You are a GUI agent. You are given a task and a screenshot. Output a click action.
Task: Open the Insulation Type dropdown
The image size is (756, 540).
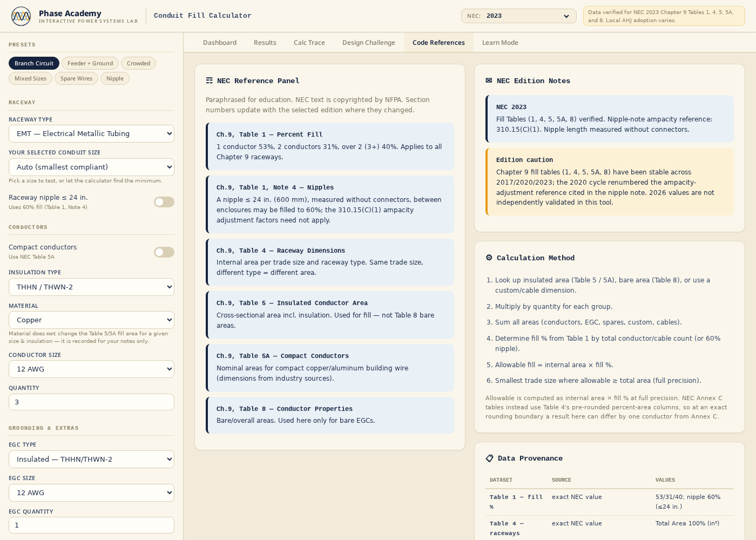[x=91, y=287]
